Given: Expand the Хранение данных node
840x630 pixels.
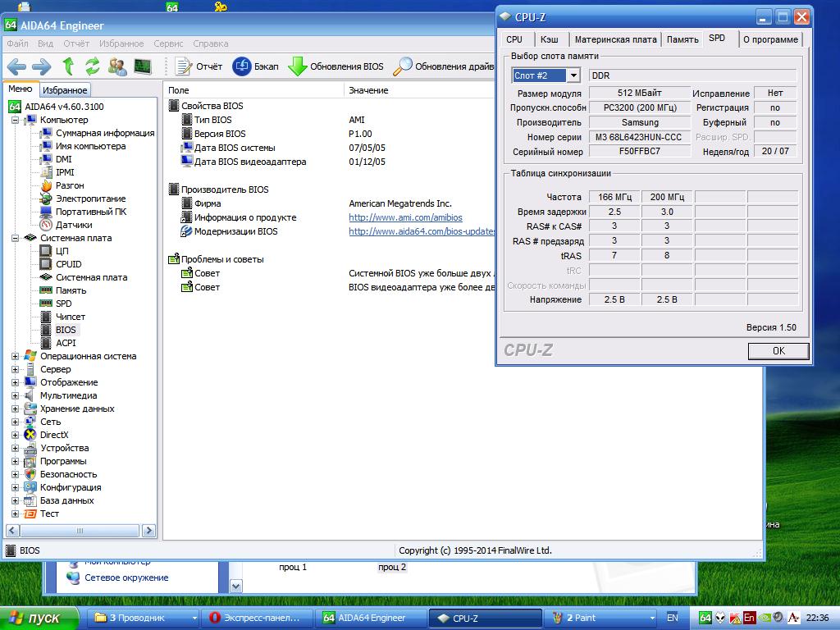Looking at the screenshot, I should tap(15, 409).
